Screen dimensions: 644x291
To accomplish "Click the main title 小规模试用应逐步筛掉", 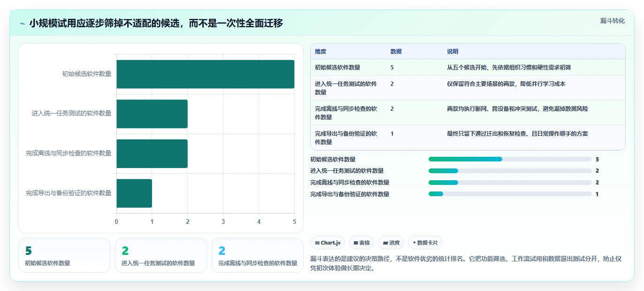I will [x=156, y=23].
